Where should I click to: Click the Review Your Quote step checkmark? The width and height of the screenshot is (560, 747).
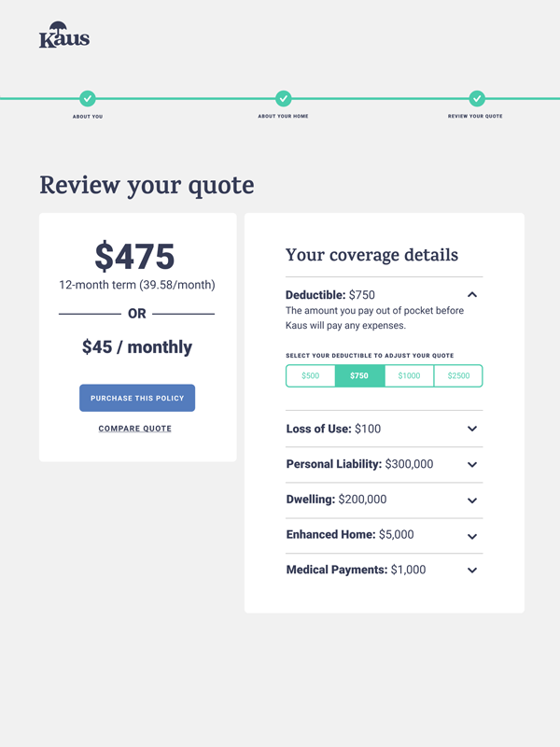point(477,99)
